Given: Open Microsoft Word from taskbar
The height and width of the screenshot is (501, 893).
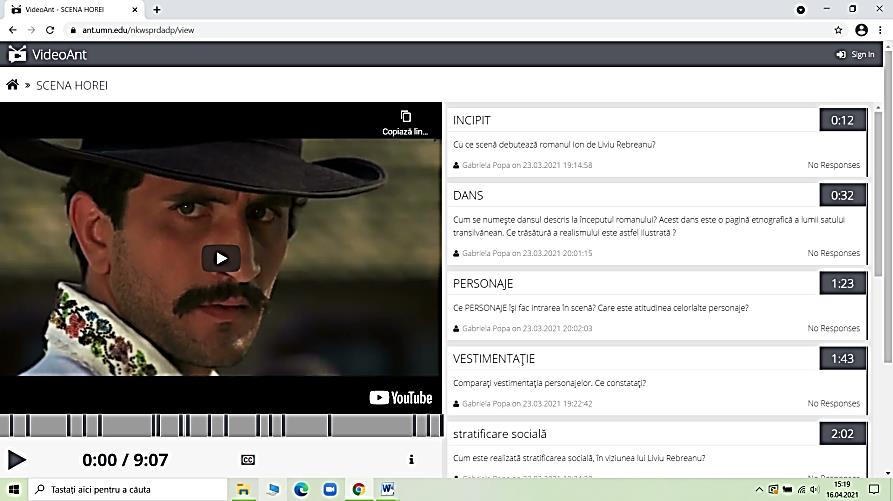Looking at the screenshot, I should point(387,490).
